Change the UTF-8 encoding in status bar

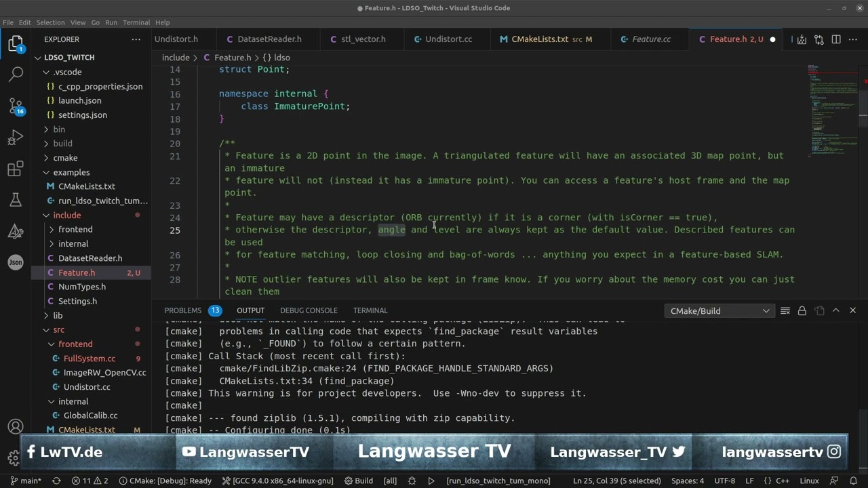(x=724, y=481)
